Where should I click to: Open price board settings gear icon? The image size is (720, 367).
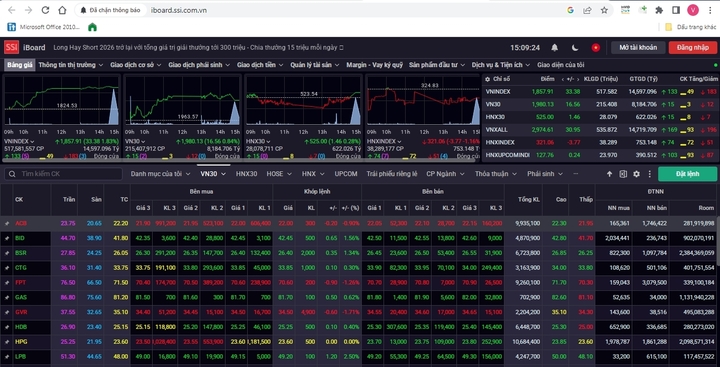pyautogui.click(x=636, y=174)
